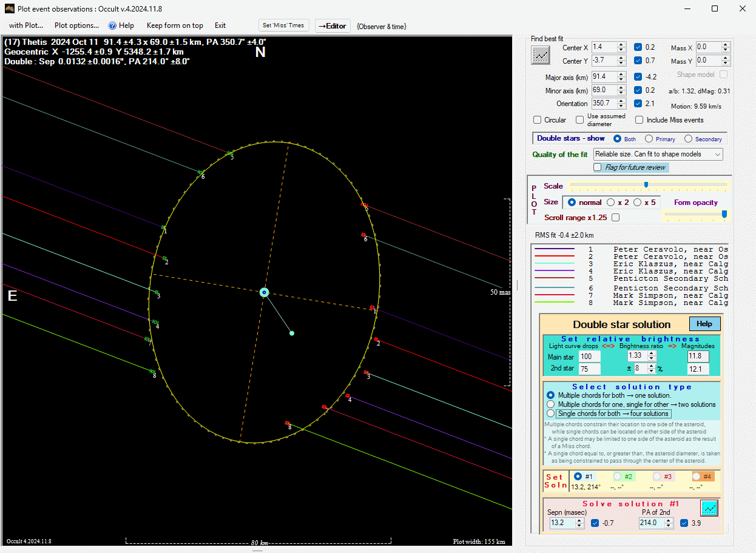Uncheck the Sepn (masec) solve checkbox
The height and width of the screenshot is (553, 756).
point(595,523)
